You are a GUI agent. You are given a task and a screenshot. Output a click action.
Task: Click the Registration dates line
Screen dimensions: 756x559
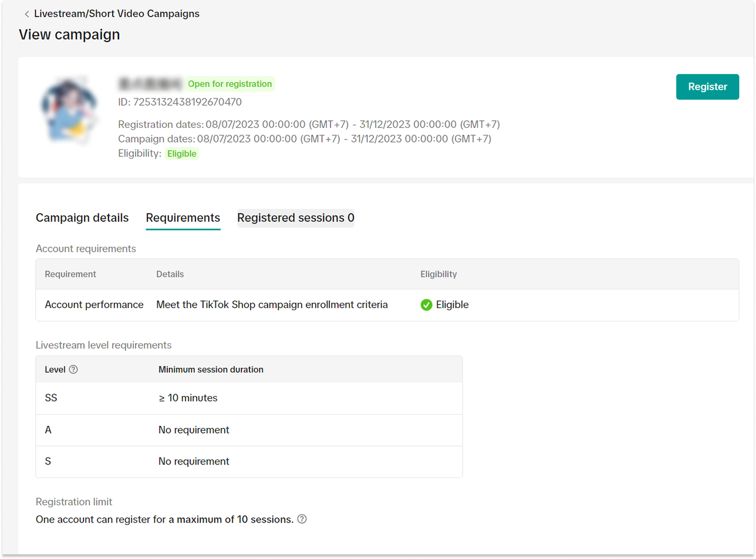(x=309, y=124)
